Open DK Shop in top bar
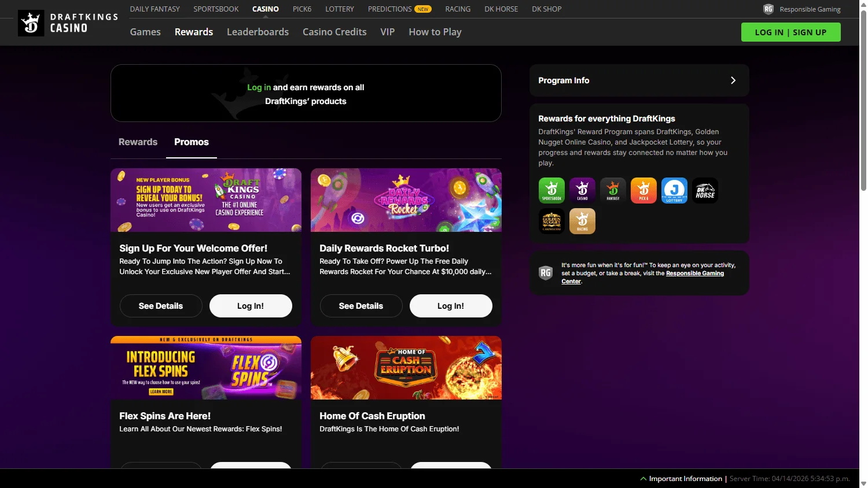The width and height of the screenshot is (868, 488). coord(547,9)
